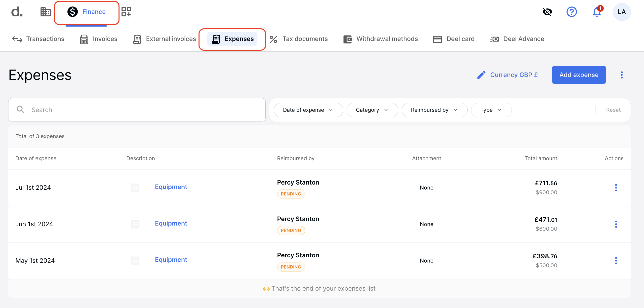Screen dimensions: 644x308
Task: Click the Add expense button
Action: click(x=578, y=75)
